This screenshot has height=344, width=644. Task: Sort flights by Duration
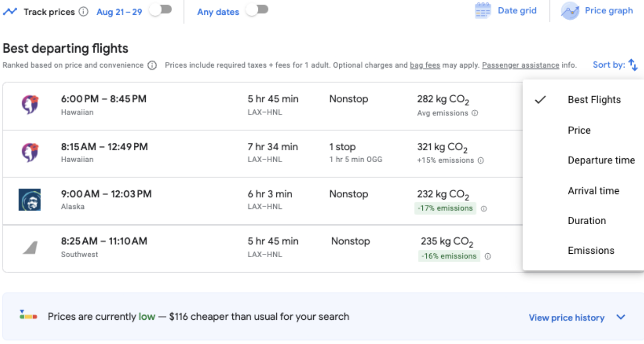click(586, 220)
